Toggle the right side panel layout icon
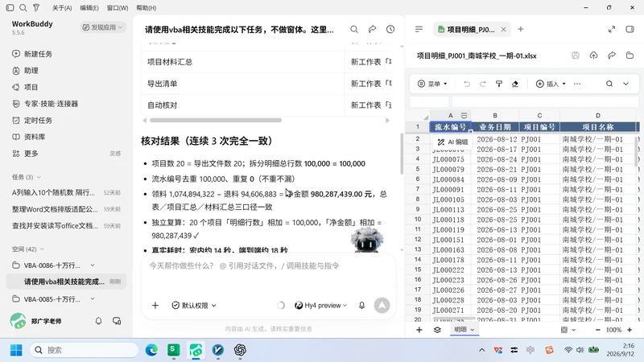This screenshot has width=644, height=362. click(x=630, y=29)
